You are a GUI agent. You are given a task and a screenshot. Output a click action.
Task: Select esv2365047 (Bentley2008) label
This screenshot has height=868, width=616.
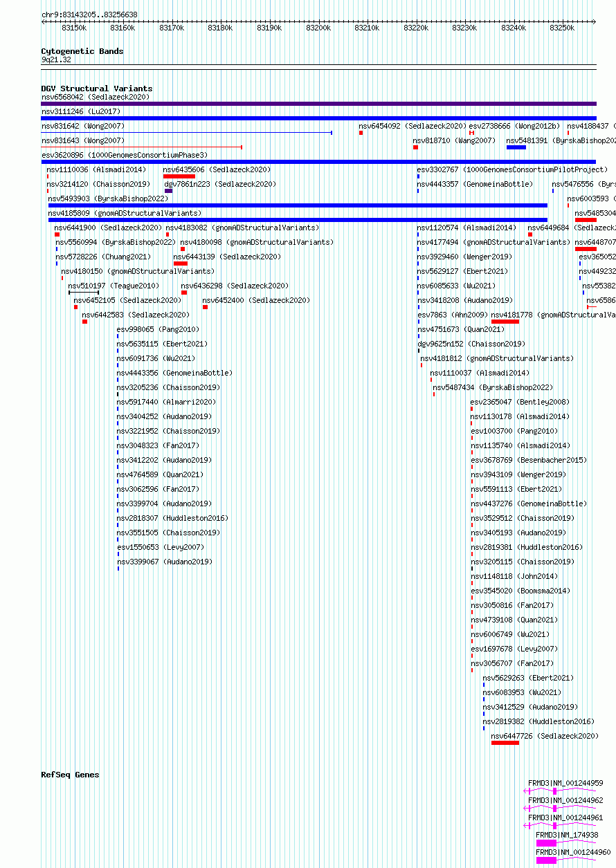(520, 402)
